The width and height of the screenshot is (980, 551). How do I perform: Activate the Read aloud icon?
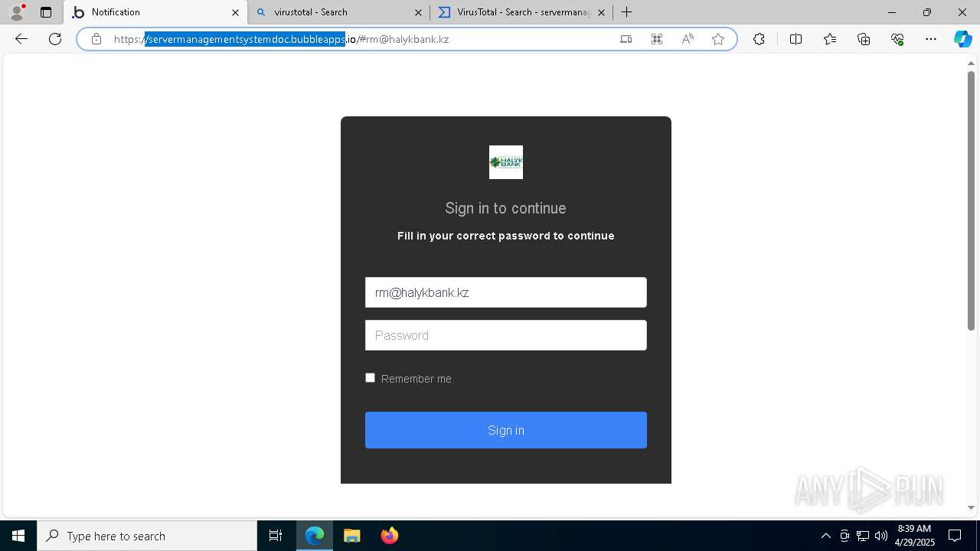(x=688, y=39)
